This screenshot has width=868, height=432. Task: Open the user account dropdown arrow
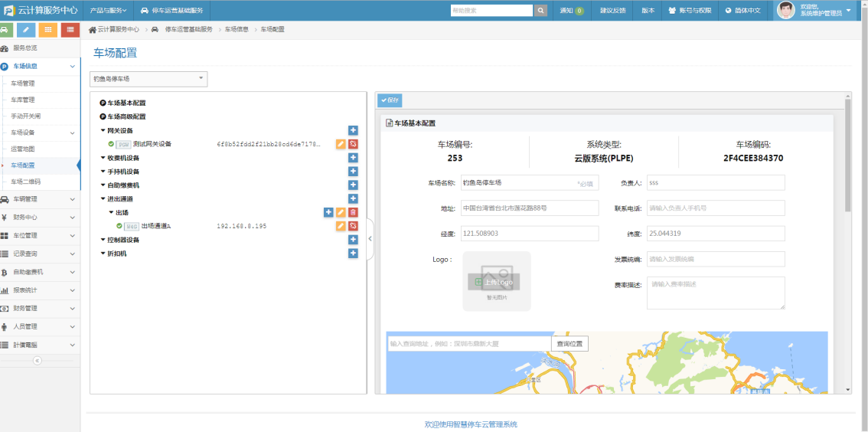[x=849, y=10]
